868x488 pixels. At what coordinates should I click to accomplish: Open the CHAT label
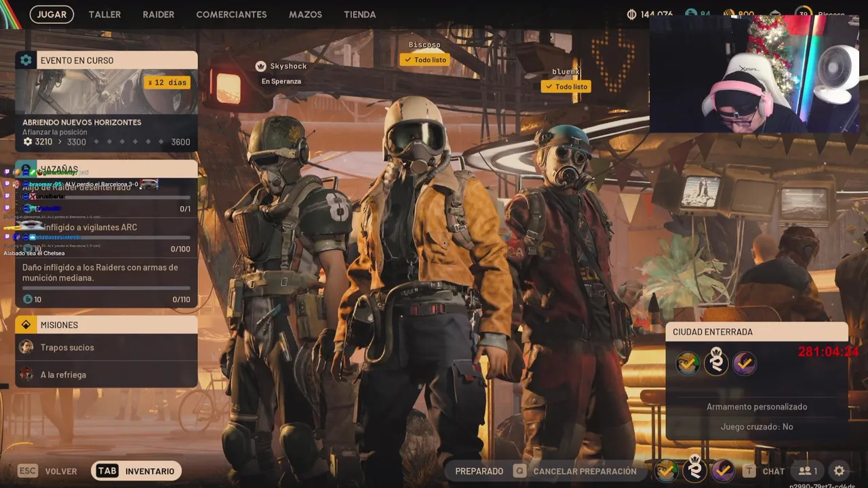pos(774,471)
